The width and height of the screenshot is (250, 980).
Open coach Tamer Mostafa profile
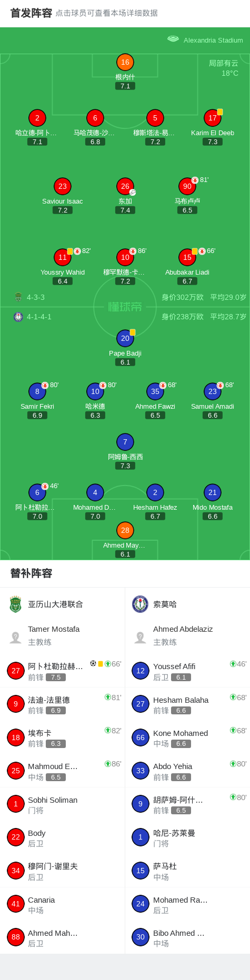click(63, 635)
